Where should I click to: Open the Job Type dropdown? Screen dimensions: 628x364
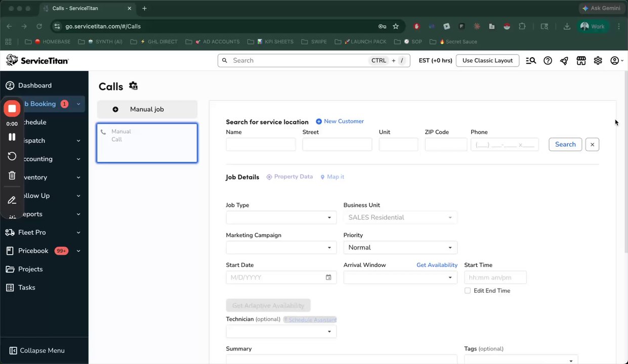(281, 217)
